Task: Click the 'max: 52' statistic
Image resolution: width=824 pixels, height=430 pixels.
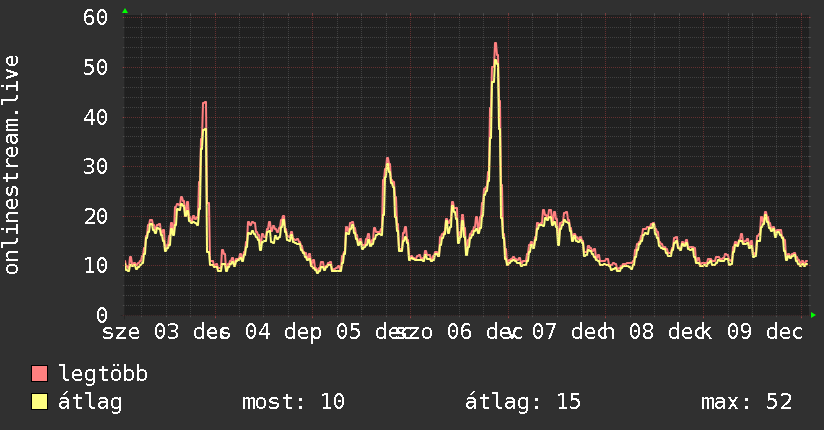Action: pyautogui.click(x=746, y=402)
